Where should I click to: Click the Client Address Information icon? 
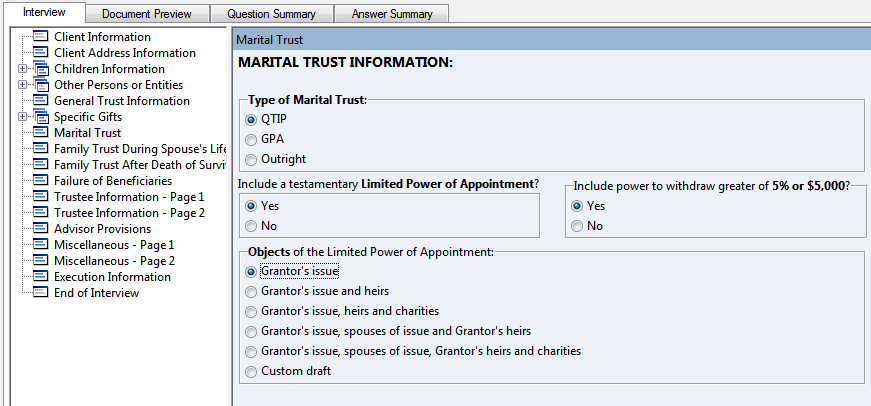pyautogui.click(x=41, y=53)
